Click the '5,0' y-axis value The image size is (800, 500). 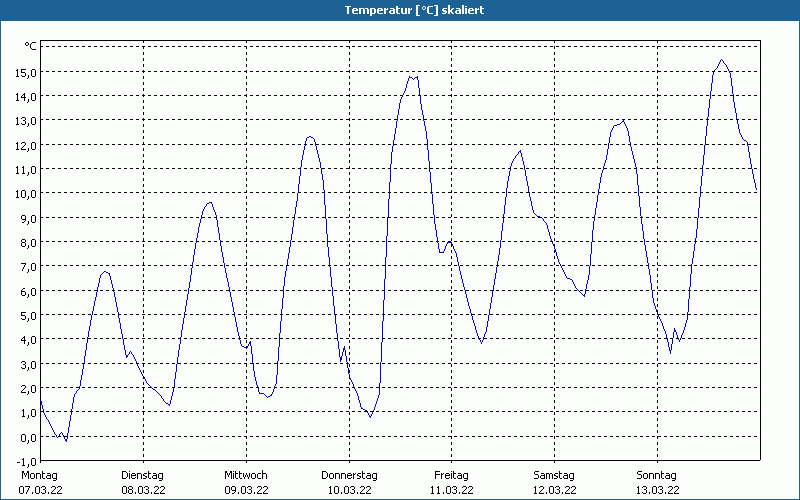28,316
